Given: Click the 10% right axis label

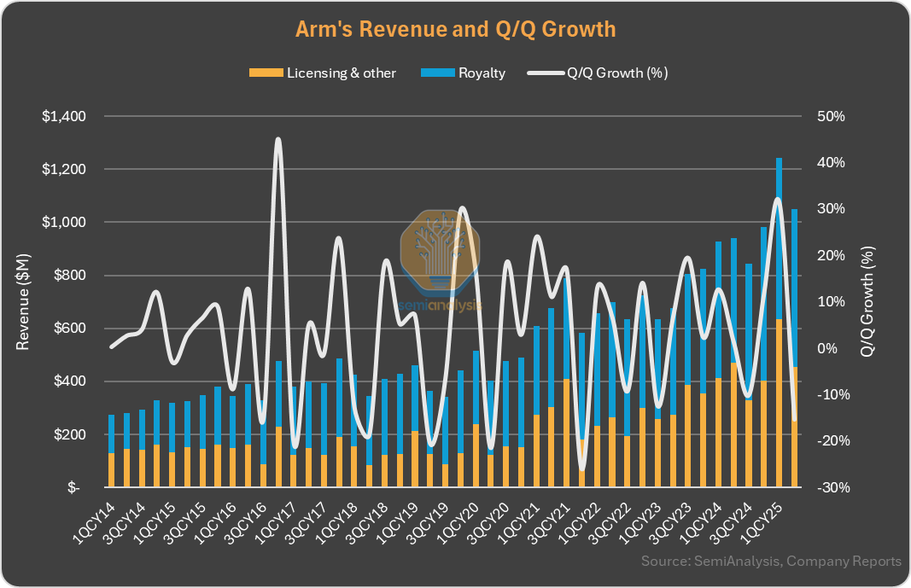Looking at the screenshot, I should pyautogui.click(x=831, y=302).
